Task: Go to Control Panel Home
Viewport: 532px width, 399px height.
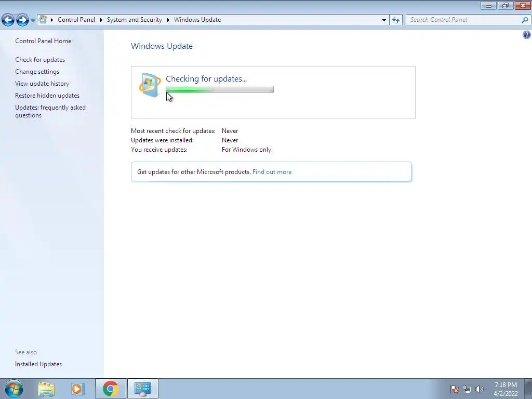Action: pos(43,41)
